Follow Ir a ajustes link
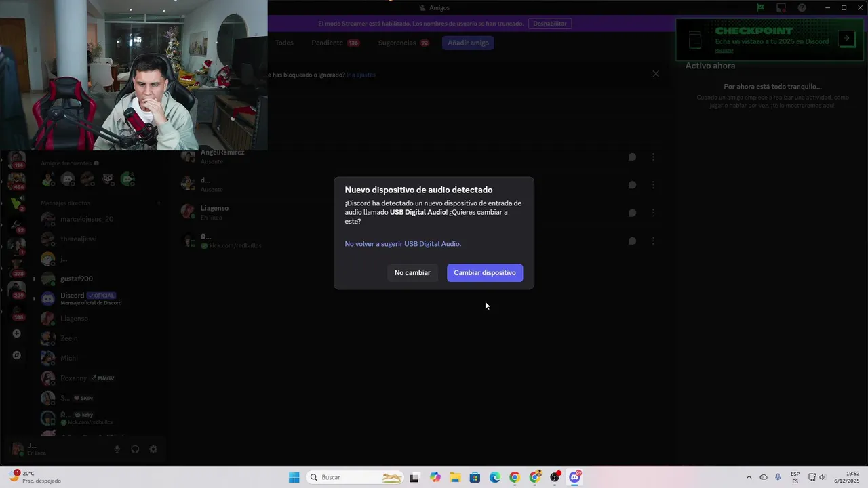The image size is (868, 488). click(x=361, y=75)
